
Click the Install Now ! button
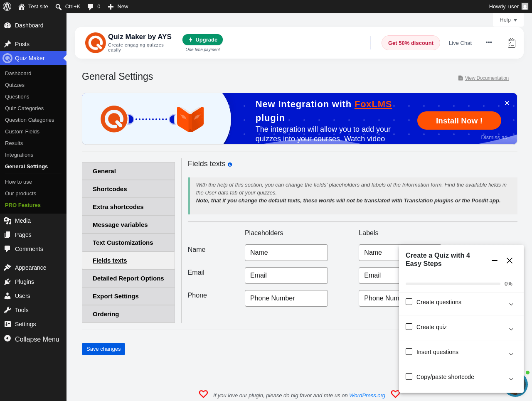click(459, 121)
